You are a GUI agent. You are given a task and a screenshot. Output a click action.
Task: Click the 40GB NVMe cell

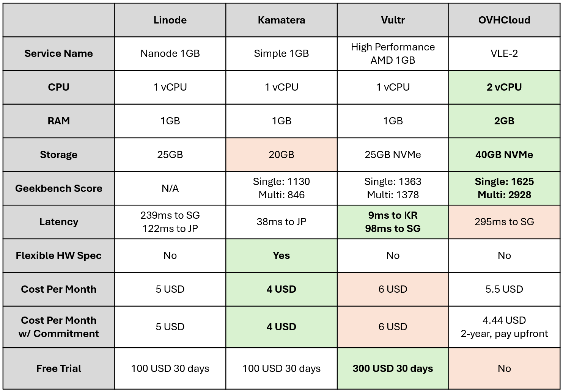click(x=504, y=155)
